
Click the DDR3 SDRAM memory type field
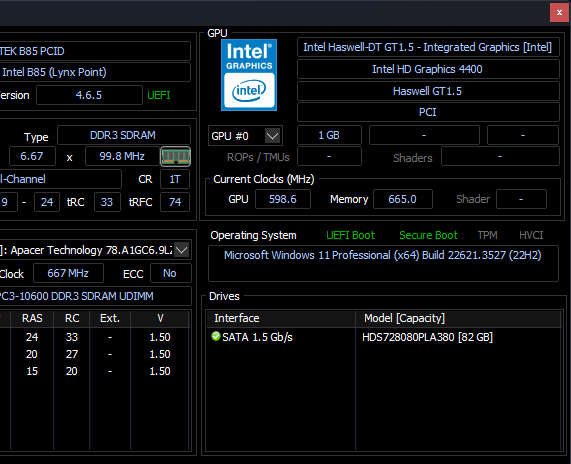pos(123,135)
